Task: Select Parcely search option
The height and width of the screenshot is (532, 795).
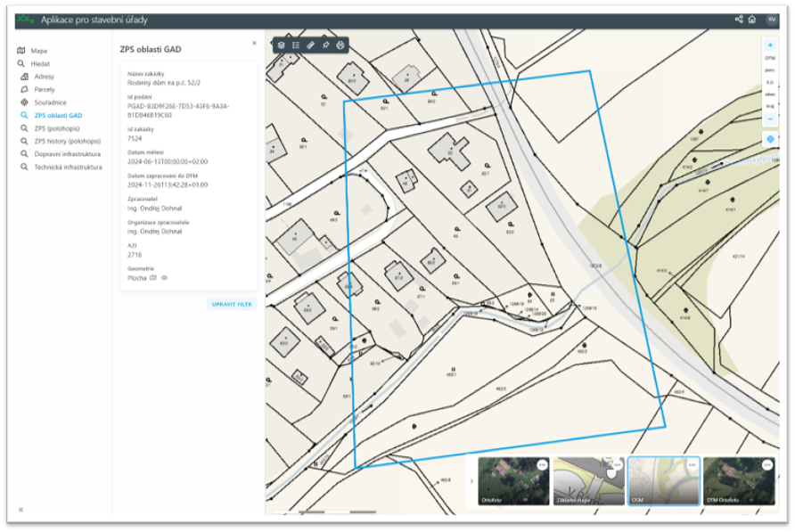Action: pyautogui.click(x=44, y=89)
